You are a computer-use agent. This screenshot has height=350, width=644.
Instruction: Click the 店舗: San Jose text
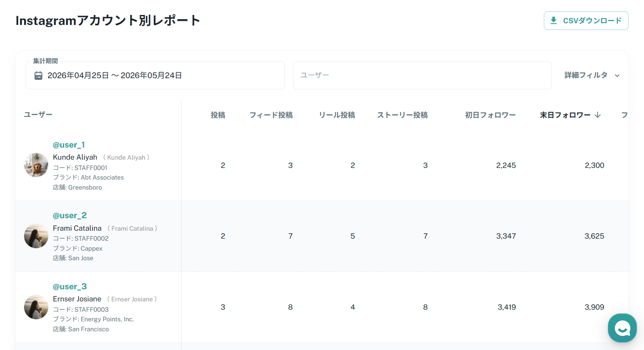pos(73,258)
